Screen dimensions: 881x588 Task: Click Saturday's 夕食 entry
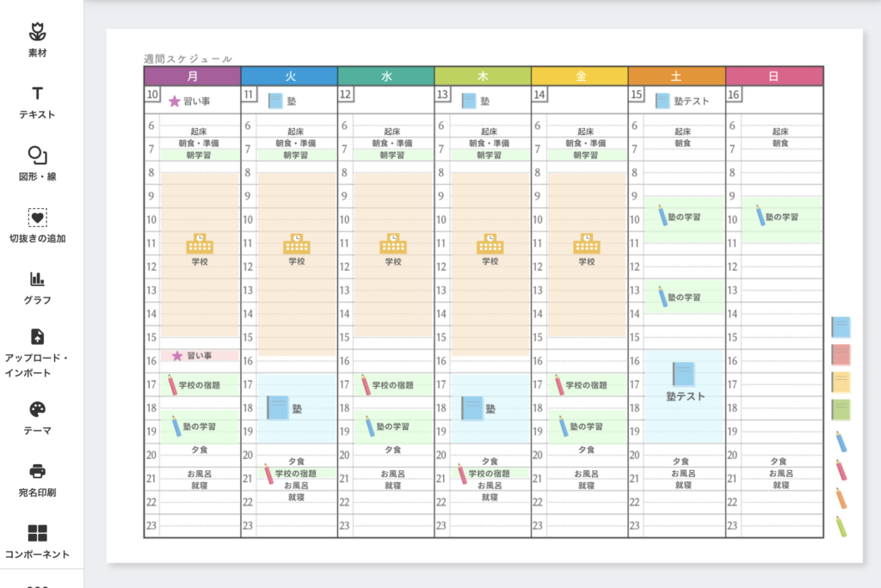point(681,461)
